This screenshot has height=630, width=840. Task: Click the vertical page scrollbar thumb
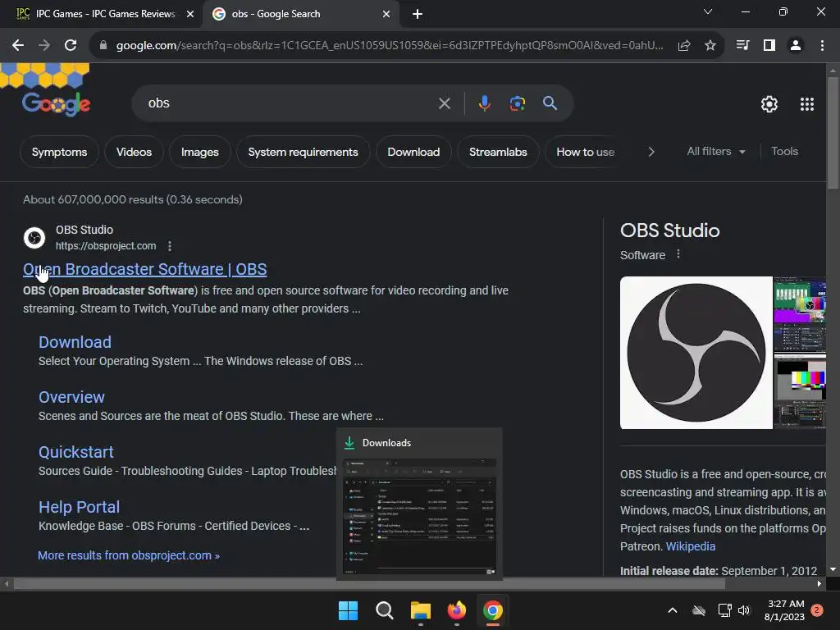point(833,133)
